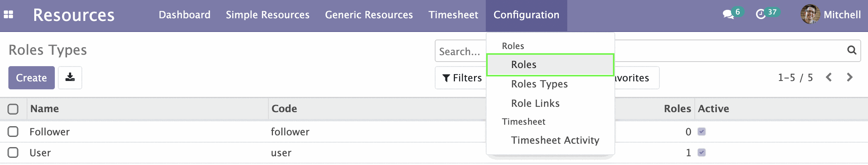Click the export download icon
Viewport: 868px width, 165px height.
click(70, 78)
